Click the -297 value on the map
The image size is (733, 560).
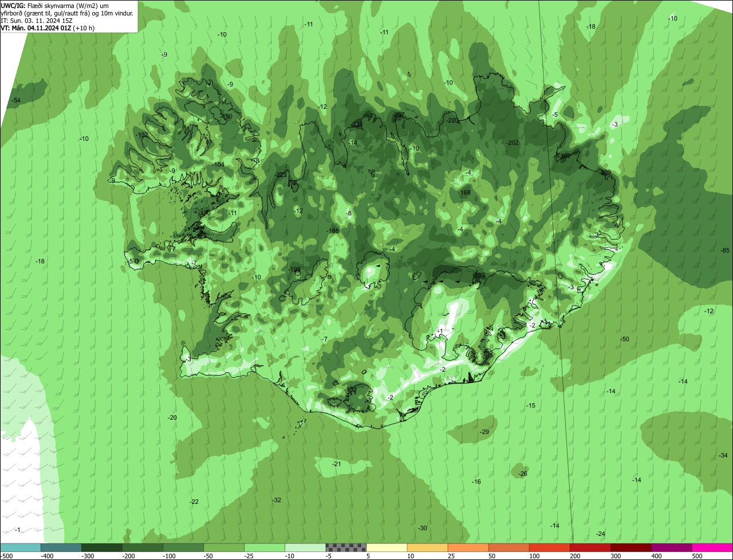[399, 115]
